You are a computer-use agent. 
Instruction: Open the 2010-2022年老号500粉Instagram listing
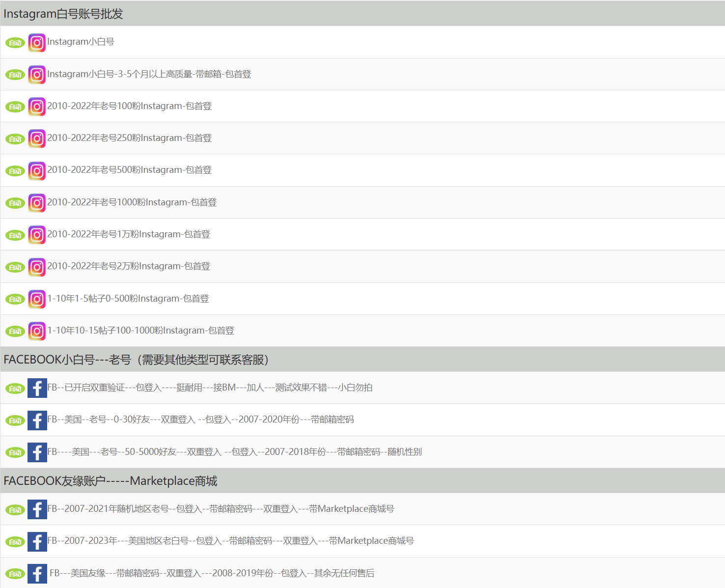(x=129, y=170)
